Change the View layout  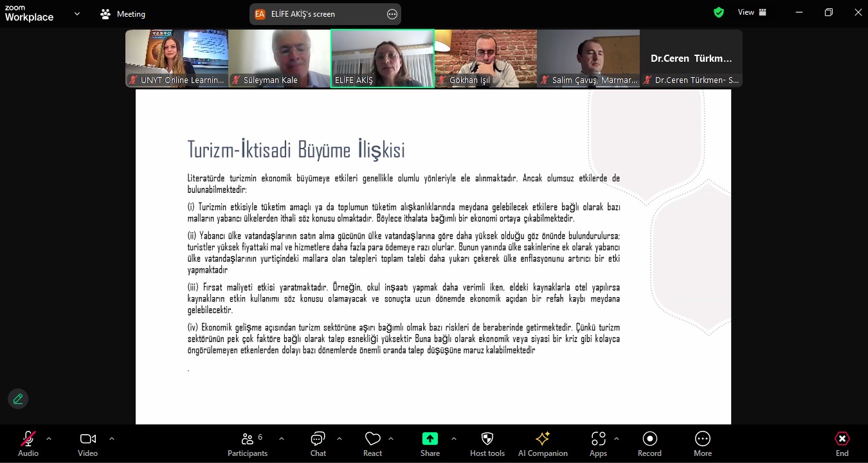coord(752,12)
